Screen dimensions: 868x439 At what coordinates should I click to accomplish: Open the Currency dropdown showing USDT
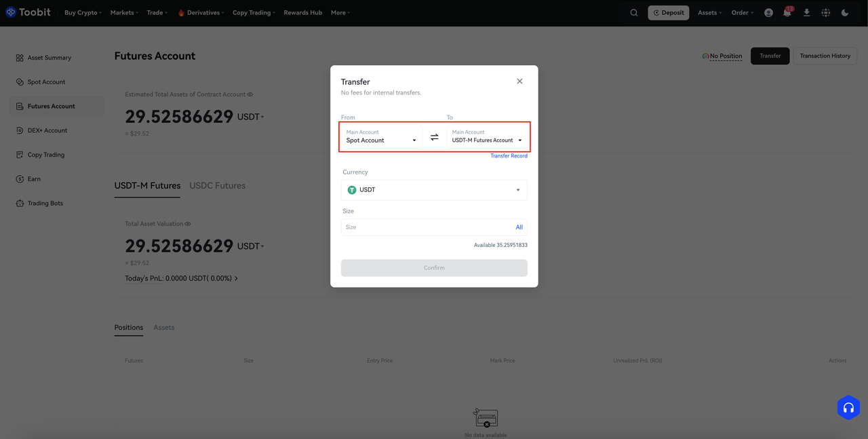click(434, 190)
